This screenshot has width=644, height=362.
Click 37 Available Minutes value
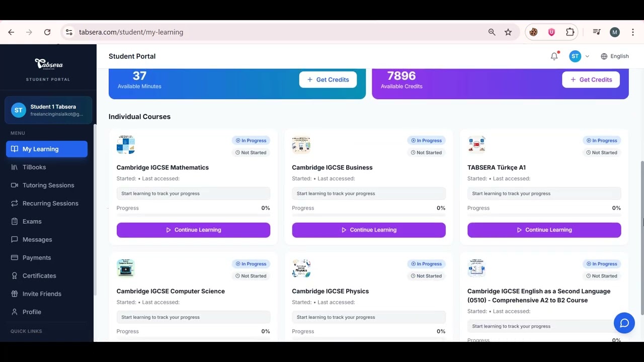click(139, 76)
